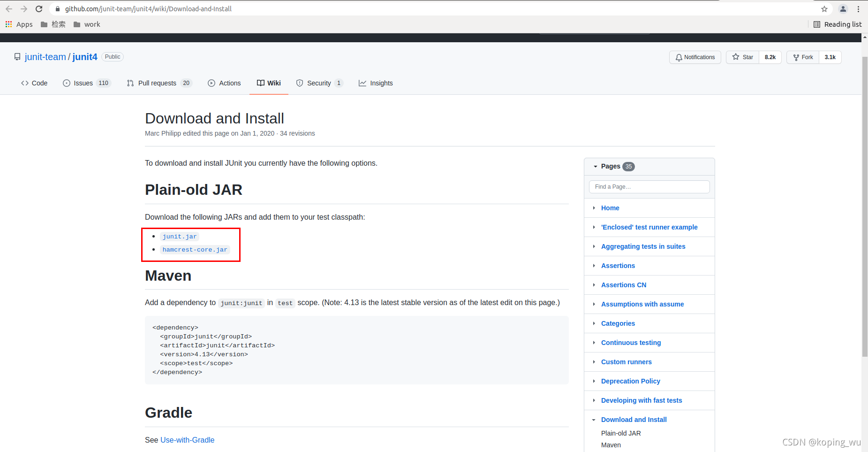View the 3.1k forks count
868x452 pixels.
point(830,57)
